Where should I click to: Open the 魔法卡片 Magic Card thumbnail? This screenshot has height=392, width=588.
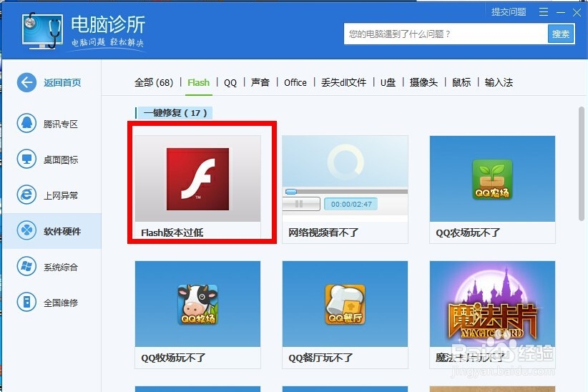coord(492,304)
